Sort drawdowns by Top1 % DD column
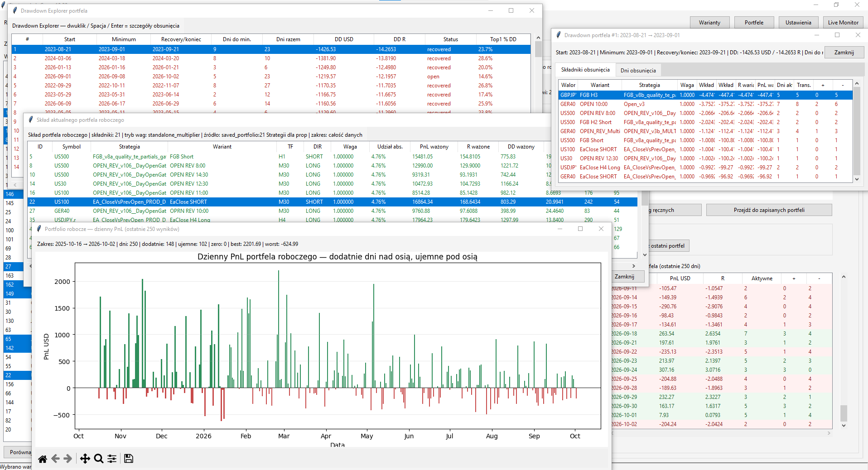868x470 pixels. [x=503, y=39]
